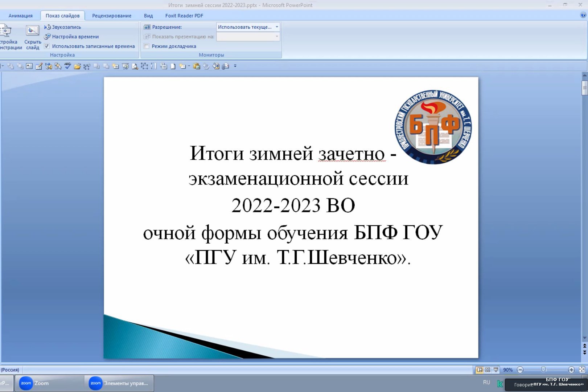
Task: Select the Slide Show tab
Action: click(x=62, y=16)
